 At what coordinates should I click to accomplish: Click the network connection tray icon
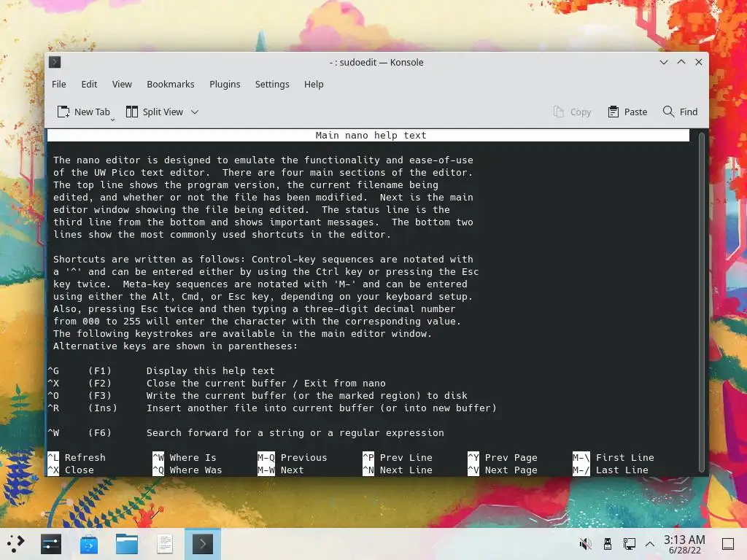[x=629, y=544]
